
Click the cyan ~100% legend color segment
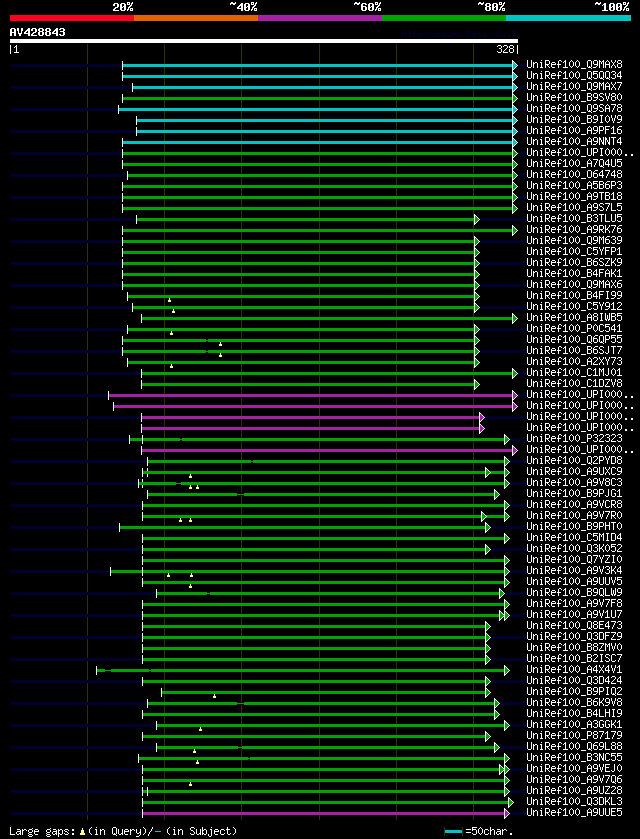pos(568,18)
